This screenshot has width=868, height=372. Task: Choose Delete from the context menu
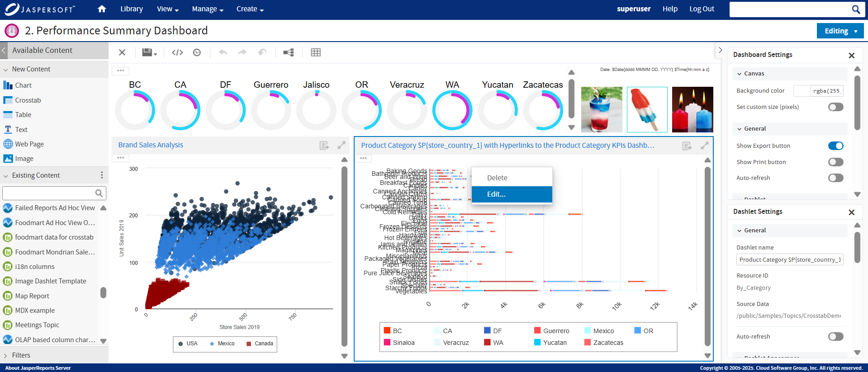512,178
